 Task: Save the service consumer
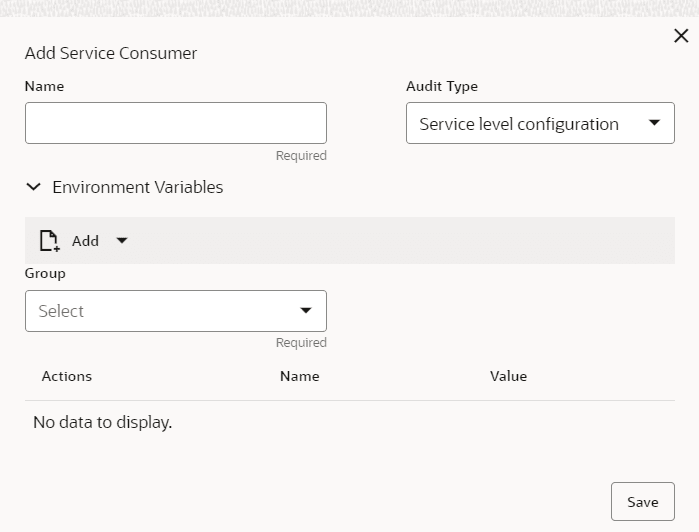click(x=642, y=502)
